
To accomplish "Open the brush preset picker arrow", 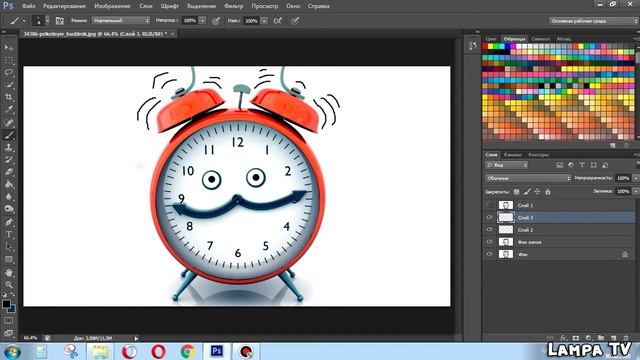I will pyautogui.click(x=47, y=20).
